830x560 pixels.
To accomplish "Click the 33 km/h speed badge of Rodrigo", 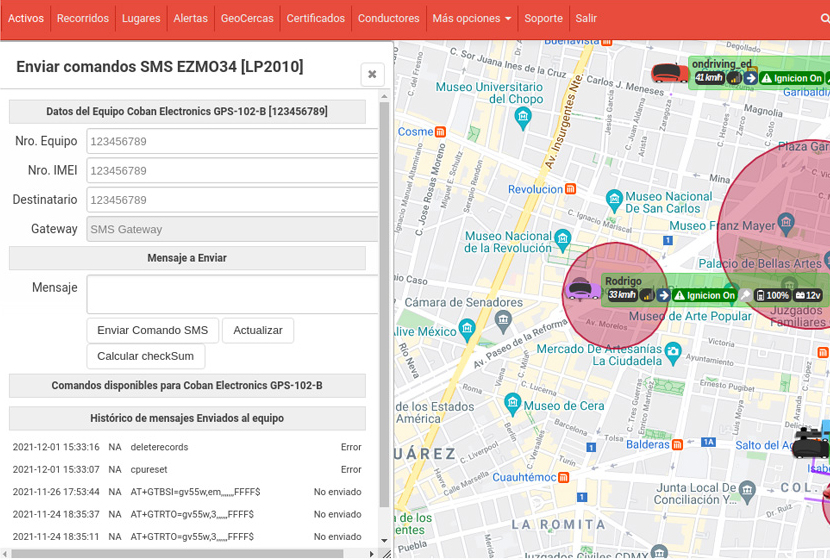I will click(x=622, y=295).
